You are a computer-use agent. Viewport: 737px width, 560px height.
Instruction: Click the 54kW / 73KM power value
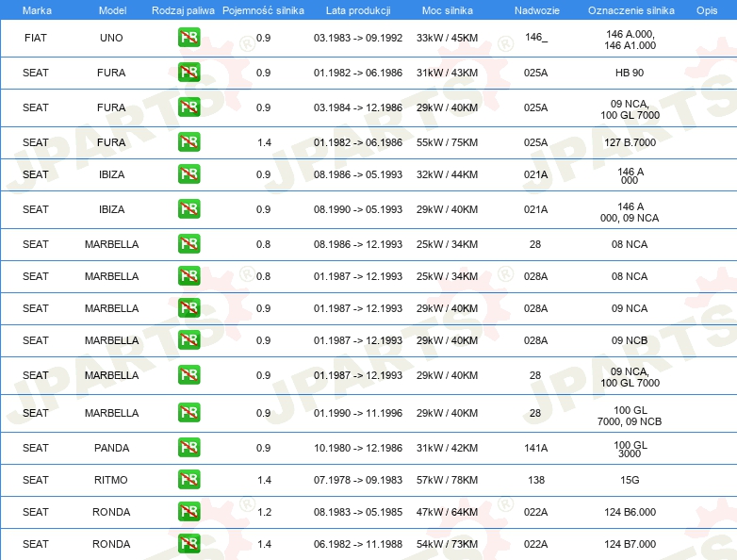click(x=447, y=544)
